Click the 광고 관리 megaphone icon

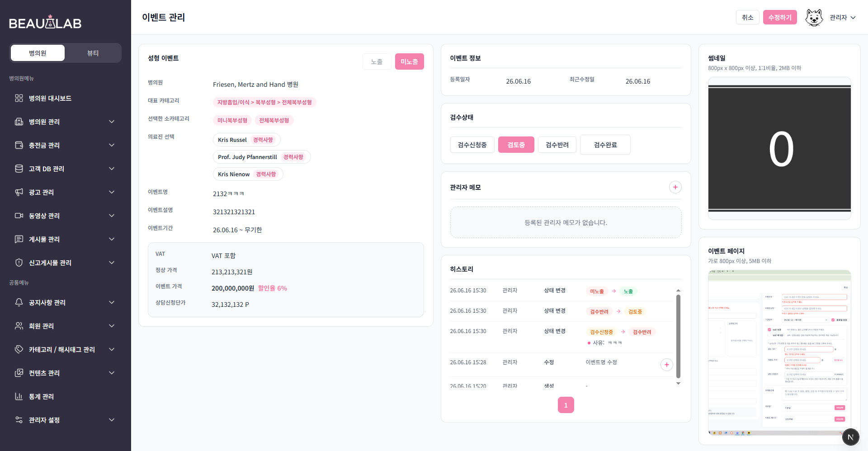tap(19, 192)
